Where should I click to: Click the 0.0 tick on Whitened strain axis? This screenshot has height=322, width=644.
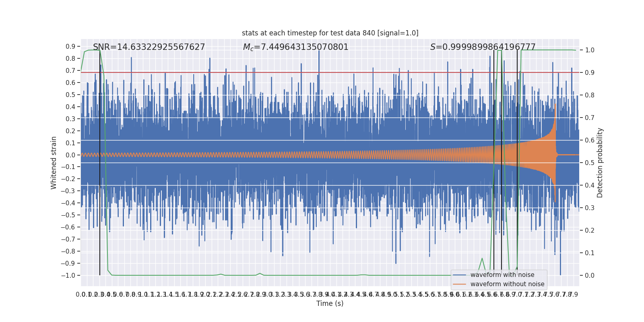(x=70, y=155)
